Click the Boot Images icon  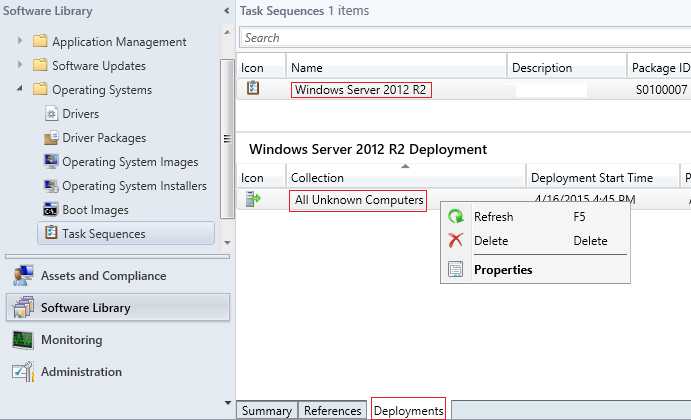(x=50, y=209)
